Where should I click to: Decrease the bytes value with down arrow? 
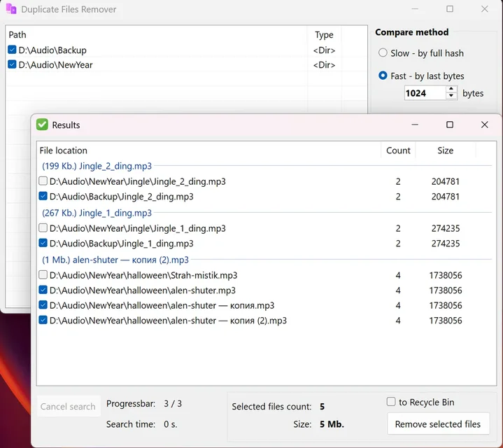[451, 97]
